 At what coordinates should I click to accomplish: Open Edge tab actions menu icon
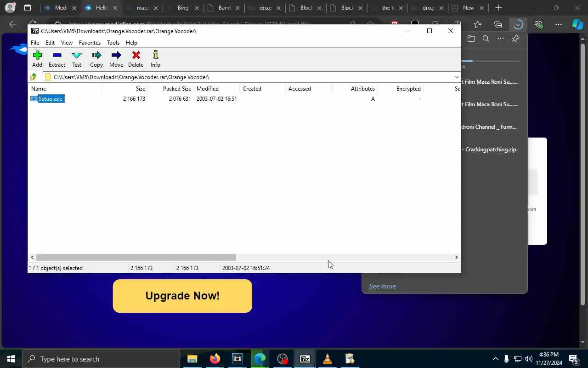coord(28,8)
